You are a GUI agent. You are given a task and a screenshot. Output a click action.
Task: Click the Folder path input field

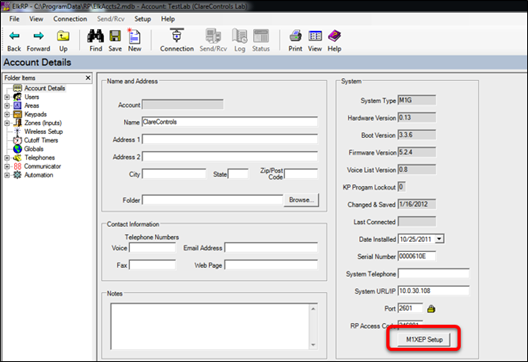point(212,200)
